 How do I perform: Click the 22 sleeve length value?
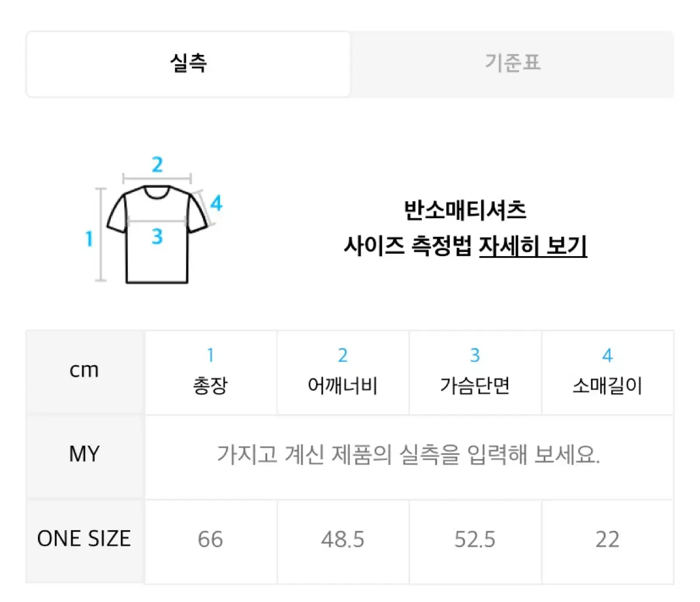(x=607, y=540)
